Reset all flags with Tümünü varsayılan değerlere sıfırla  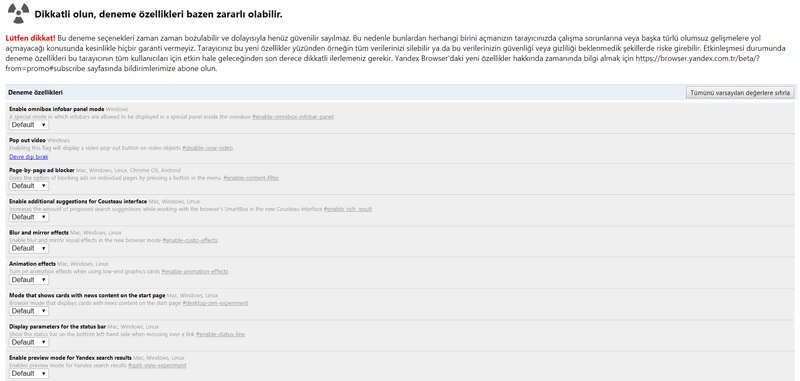pyautogui.click(x=740, y=92)
